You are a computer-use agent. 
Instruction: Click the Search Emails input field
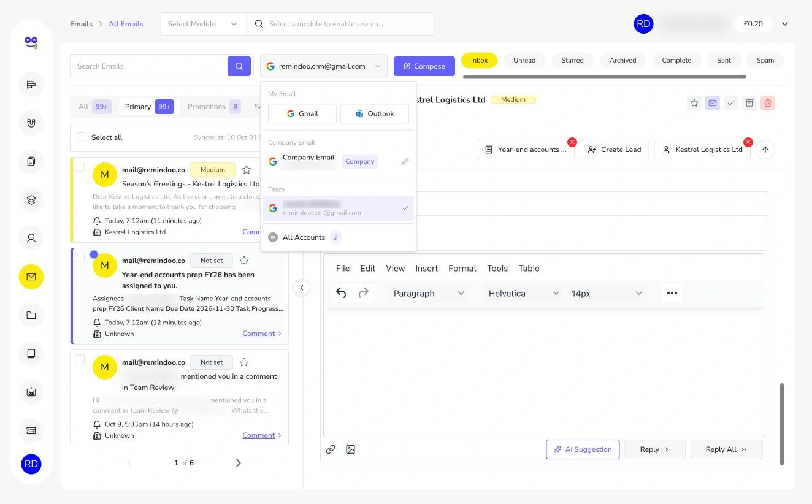(148, 66)
